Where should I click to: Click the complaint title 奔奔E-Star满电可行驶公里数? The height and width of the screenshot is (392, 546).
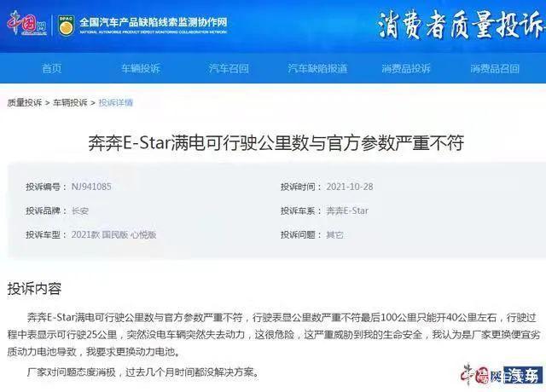coord(276,143)
